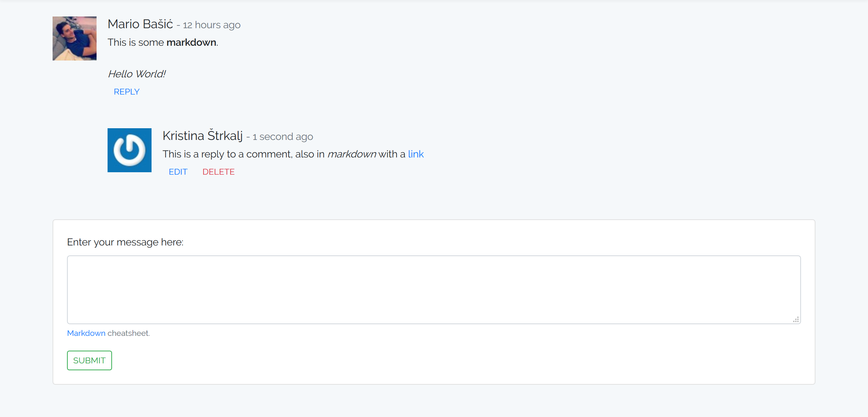Click the Mario Bašić author name
This screenshot has width=868, height=417.
pos(140,24)
